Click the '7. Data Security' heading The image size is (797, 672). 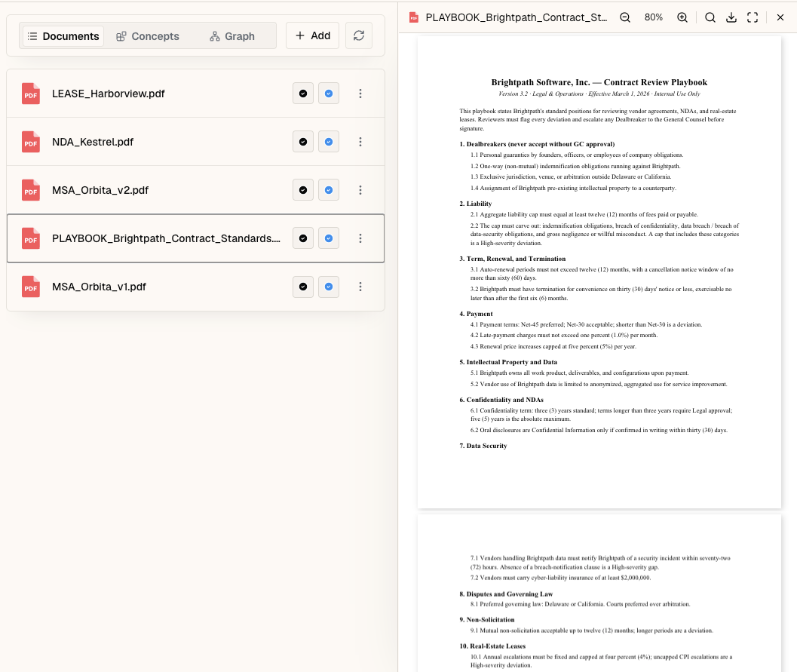point(483,446)
